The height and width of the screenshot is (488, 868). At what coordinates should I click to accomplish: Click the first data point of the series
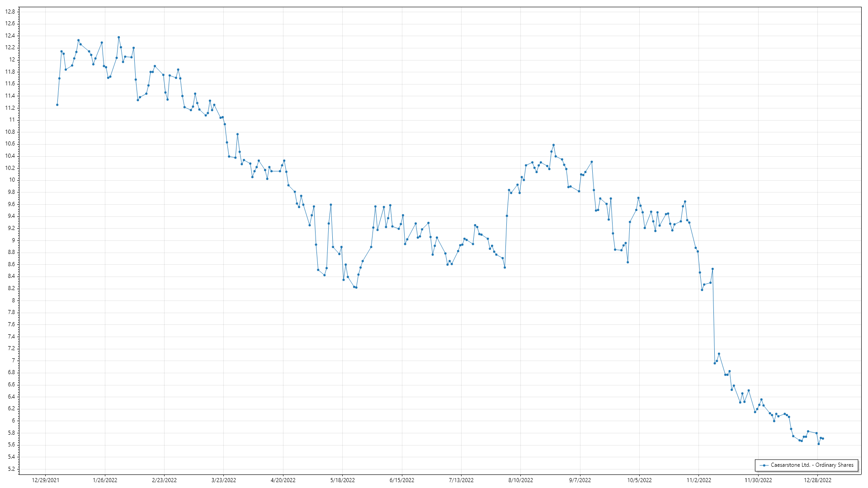click(x=57, y=105)
